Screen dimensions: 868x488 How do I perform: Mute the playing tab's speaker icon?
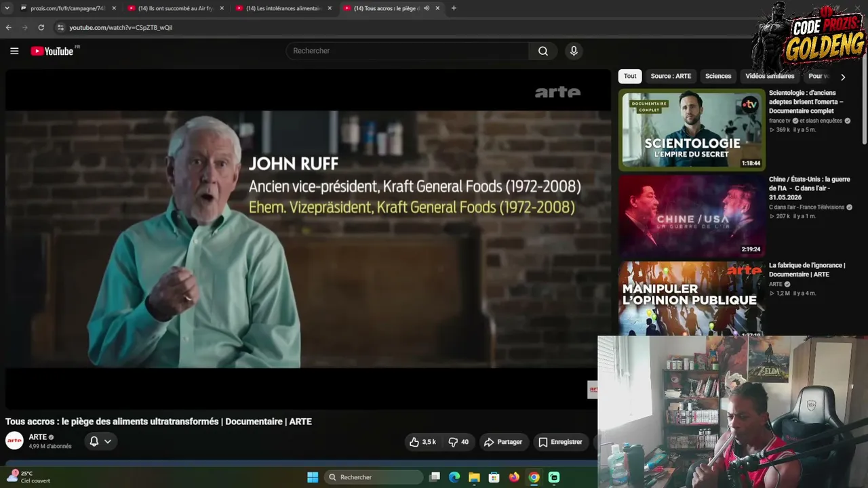[x=427, y=8]
